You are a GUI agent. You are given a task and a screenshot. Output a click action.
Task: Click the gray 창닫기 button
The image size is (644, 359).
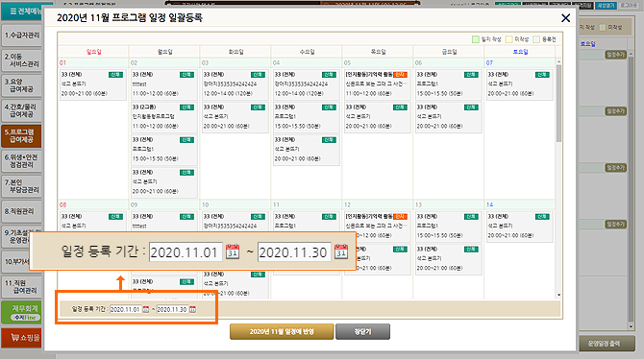pyautogui.click(x=362, y=331)
